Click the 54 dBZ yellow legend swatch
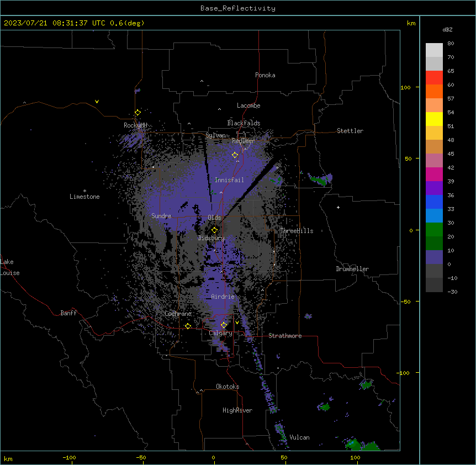The width and height of the screenshot is (476, 465). pos(434,119)
